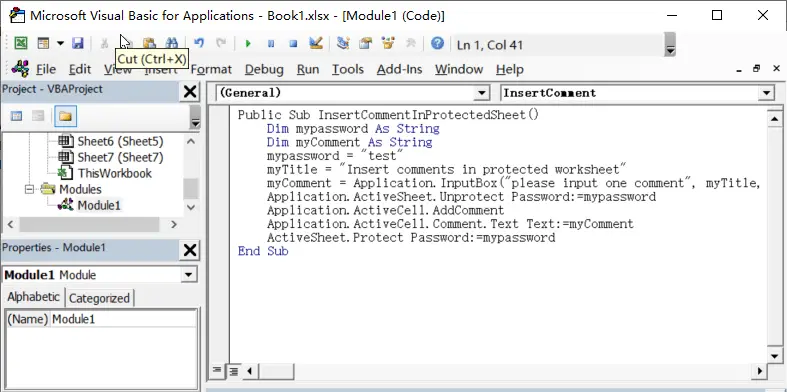Open the Add-Ins menu
Viewport: 787px width, 392px height.
click(400, 69)
